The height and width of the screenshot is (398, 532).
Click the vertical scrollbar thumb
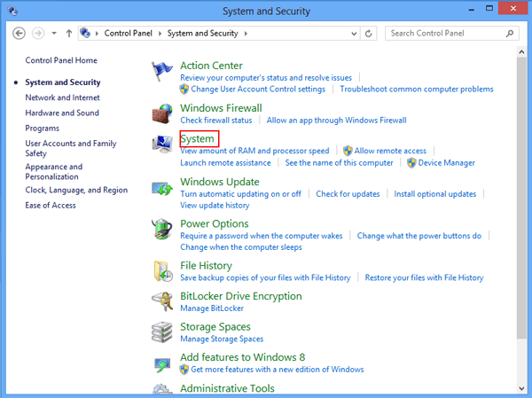tap(521, 198)
